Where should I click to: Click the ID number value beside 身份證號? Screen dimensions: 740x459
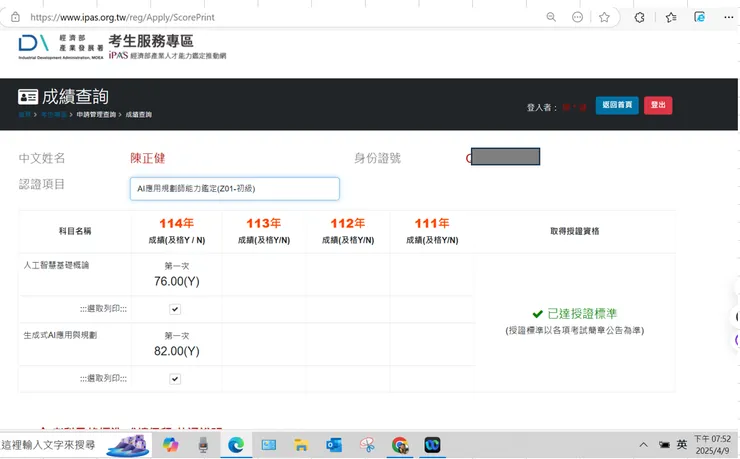click(x=503, y=157)
